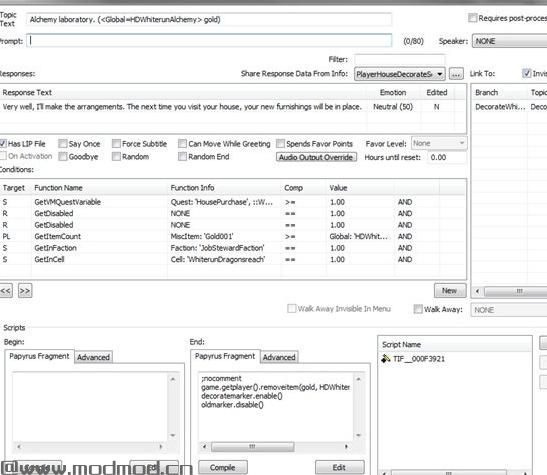This screenshot has height=475, width=547.
Task: Open the Favor Level dropdown
Action: 439,143
